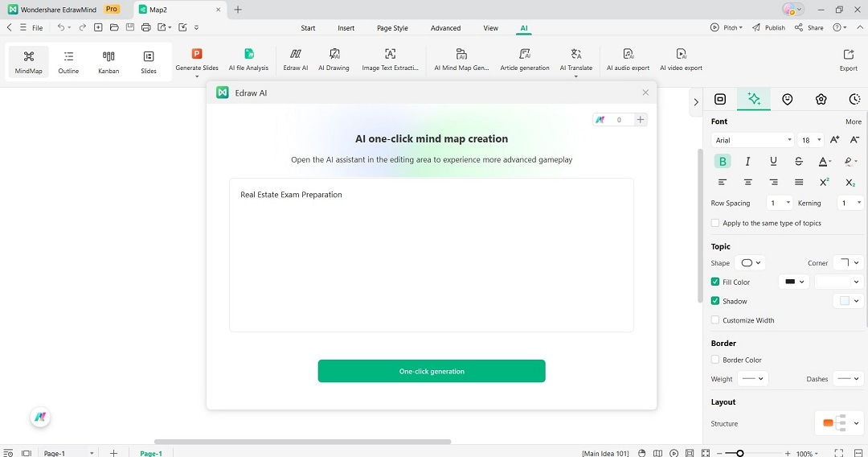Enable Border Color checkbox
868x457 pixels.
coord(715,360)
